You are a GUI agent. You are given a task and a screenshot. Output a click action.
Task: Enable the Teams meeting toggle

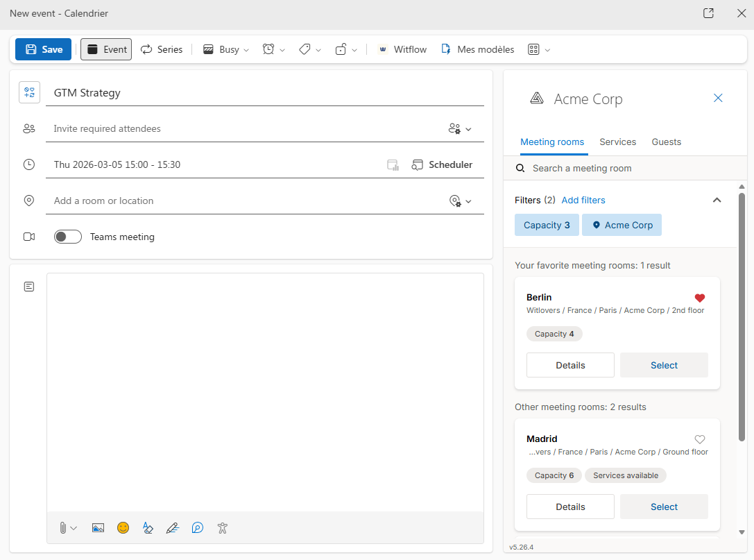pyautogui.click(x=67, y=237)
